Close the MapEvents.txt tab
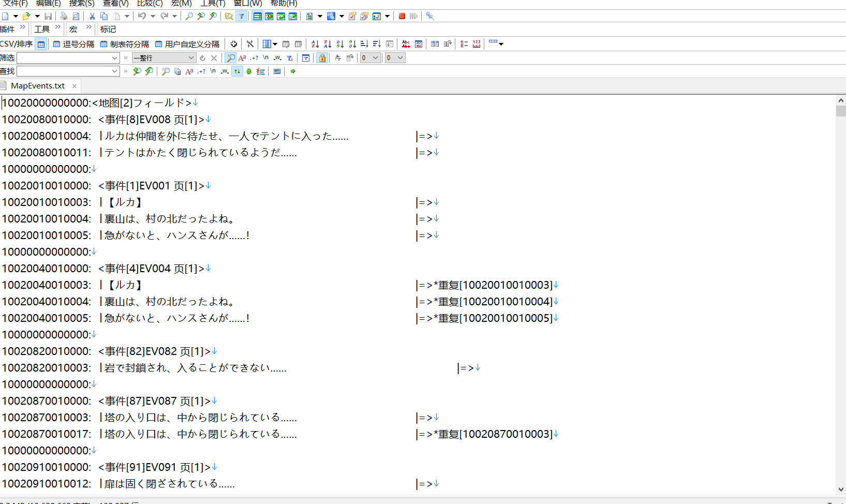 tap(75, 86)
